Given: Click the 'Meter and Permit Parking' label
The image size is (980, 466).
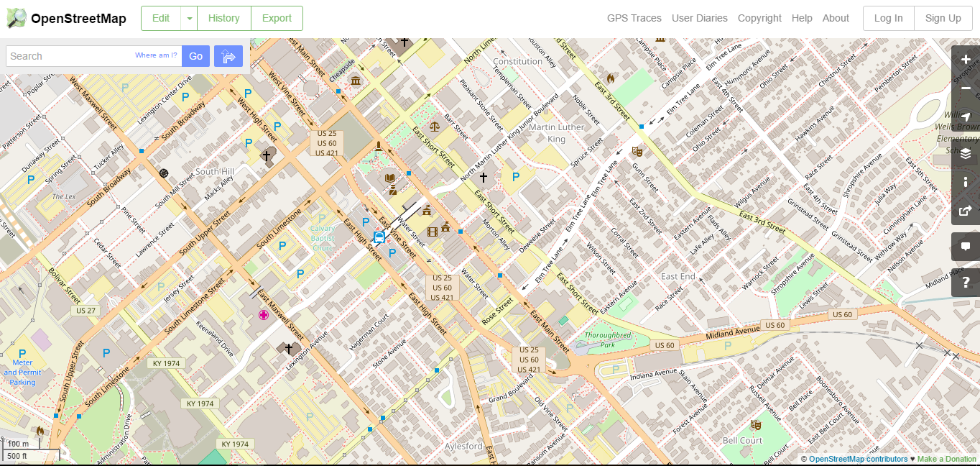Looking at the screenshot, I should pyautogui.click(x=22, y=373).
